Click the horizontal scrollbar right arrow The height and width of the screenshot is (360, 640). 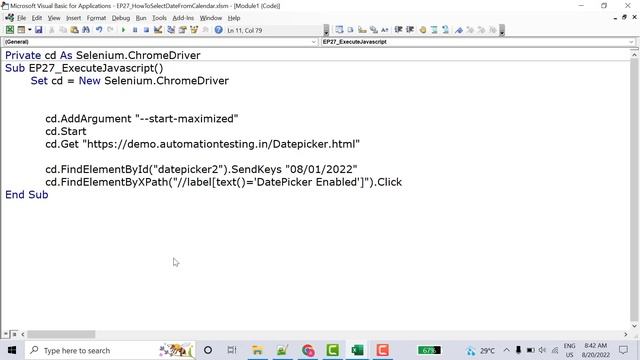pyautogui.click(x=626, y=334)
